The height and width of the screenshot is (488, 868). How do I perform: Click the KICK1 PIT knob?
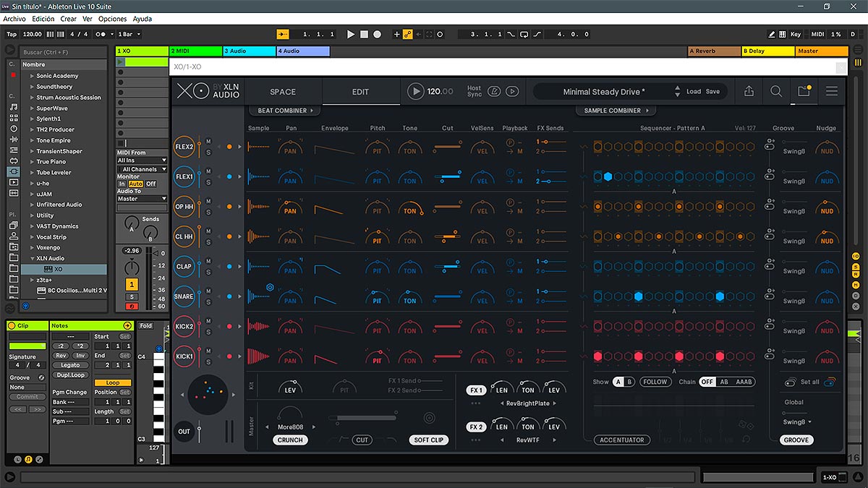pyautogui.click(x=377, y=358)
